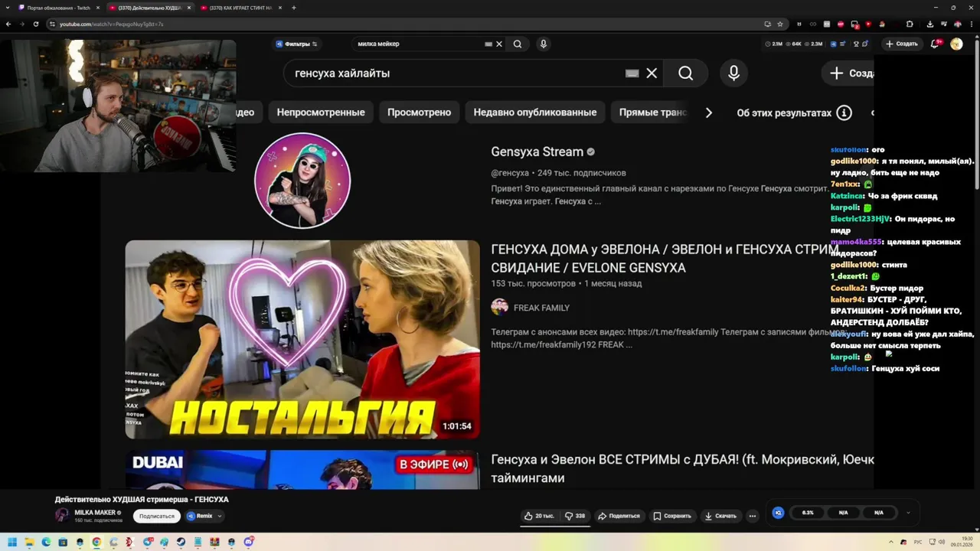The height and width of the screenshot is (551, 980).
Task: Select the 'Просмотрено' filter chip
Action: [419, 112]
